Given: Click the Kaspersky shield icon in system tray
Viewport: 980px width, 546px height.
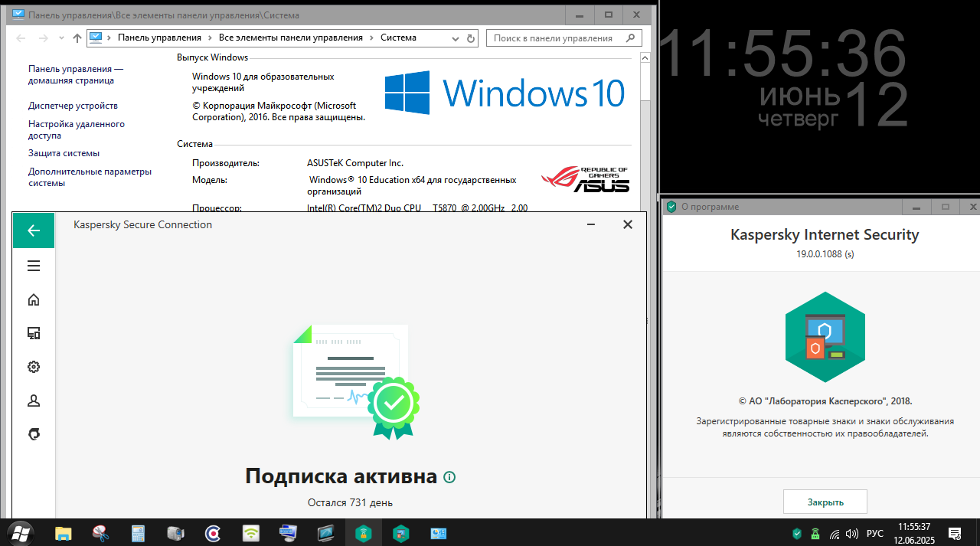Looking at the screenshot, I should [x=797, y=533].
